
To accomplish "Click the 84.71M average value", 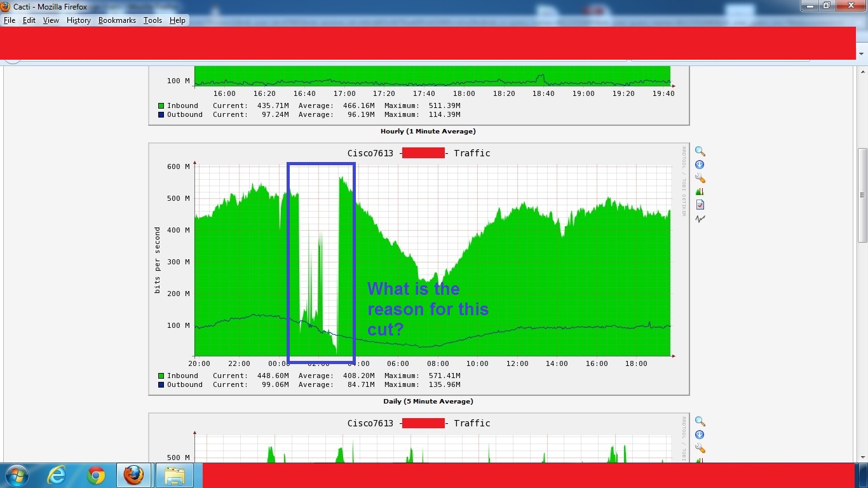I will [360, 384].
